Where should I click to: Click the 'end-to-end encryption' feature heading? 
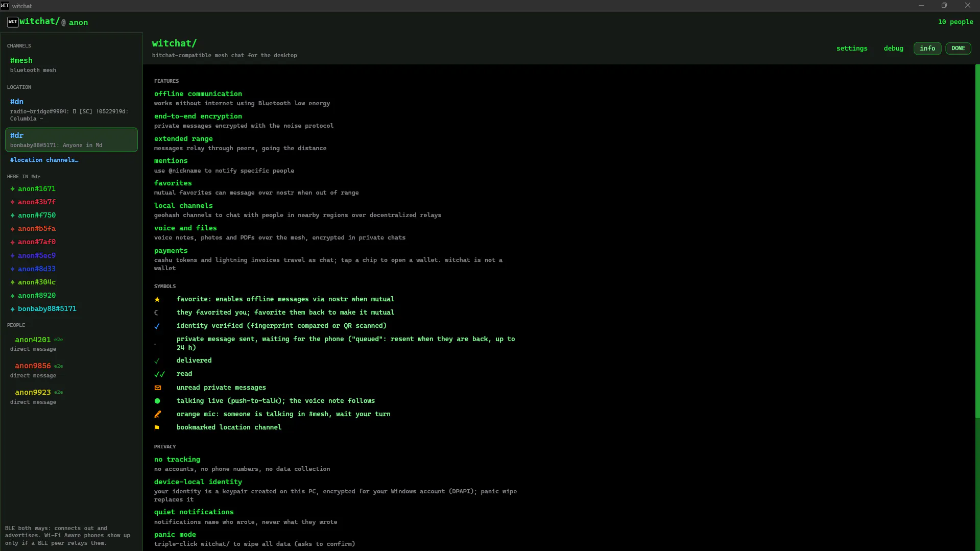coord(198,116)
